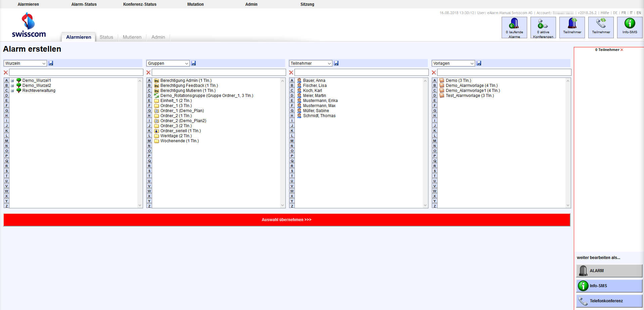
Task: Click the save icon beside Vorlagen dropdown
Action: click(479, 63)
